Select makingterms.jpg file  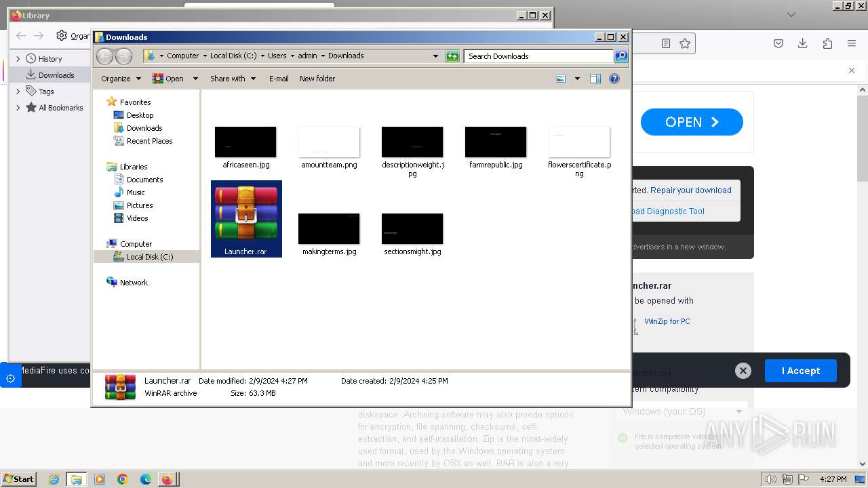329,235
